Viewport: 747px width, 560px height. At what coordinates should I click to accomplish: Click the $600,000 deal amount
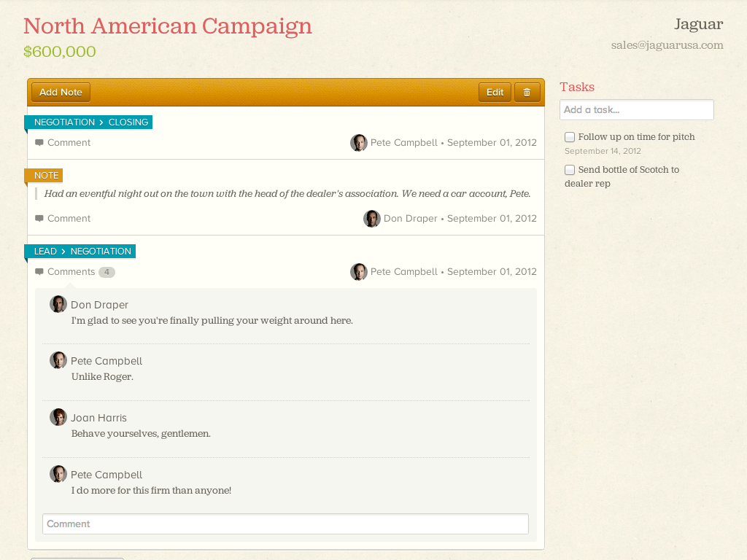[x=60, y=52]
